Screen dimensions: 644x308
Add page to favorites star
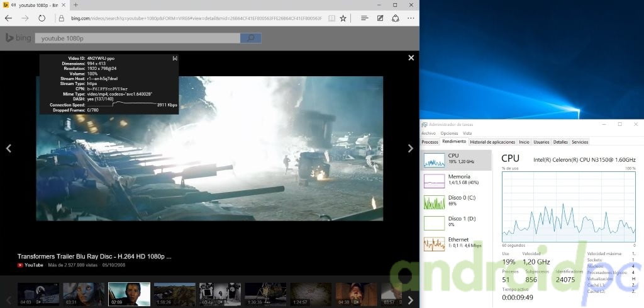pyautogui.click(x=343, y=18)
